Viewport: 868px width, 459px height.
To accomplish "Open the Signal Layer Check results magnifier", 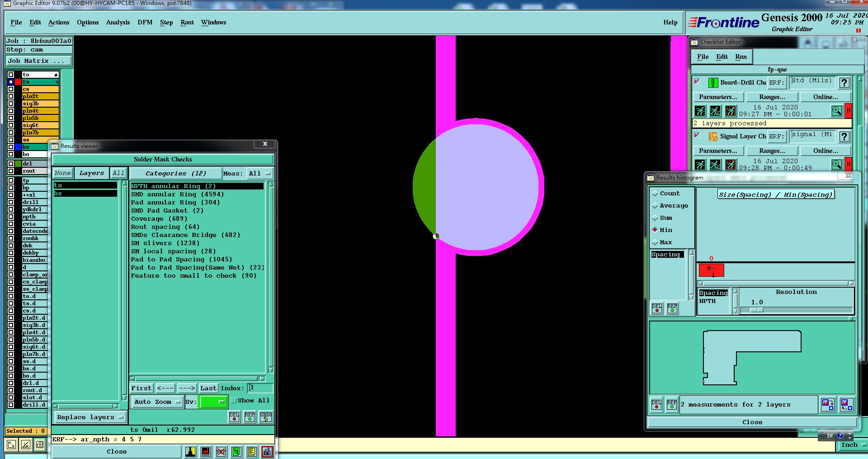I will (x=837, y=165).
